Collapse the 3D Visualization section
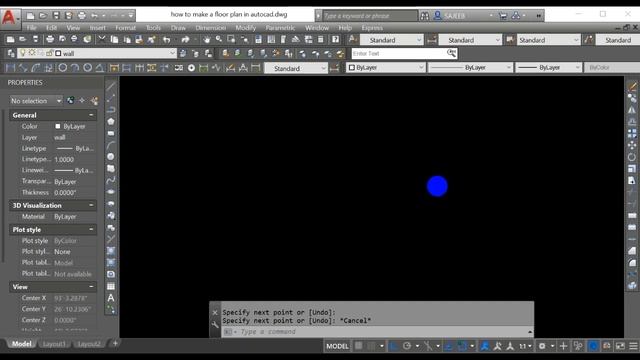640x360 pixels. point(91,205)
